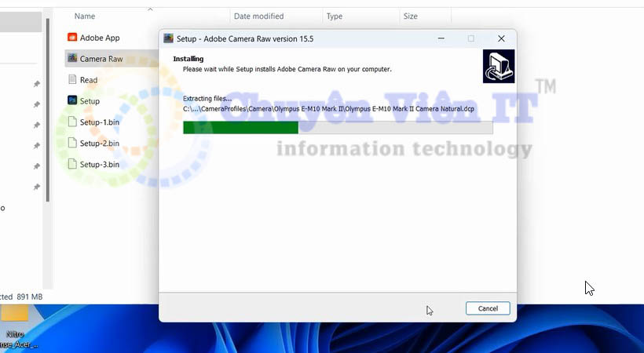Sort files by the Type column header
Screen dimensions: 644x353
pyautogui.click(x=335, y=16)
